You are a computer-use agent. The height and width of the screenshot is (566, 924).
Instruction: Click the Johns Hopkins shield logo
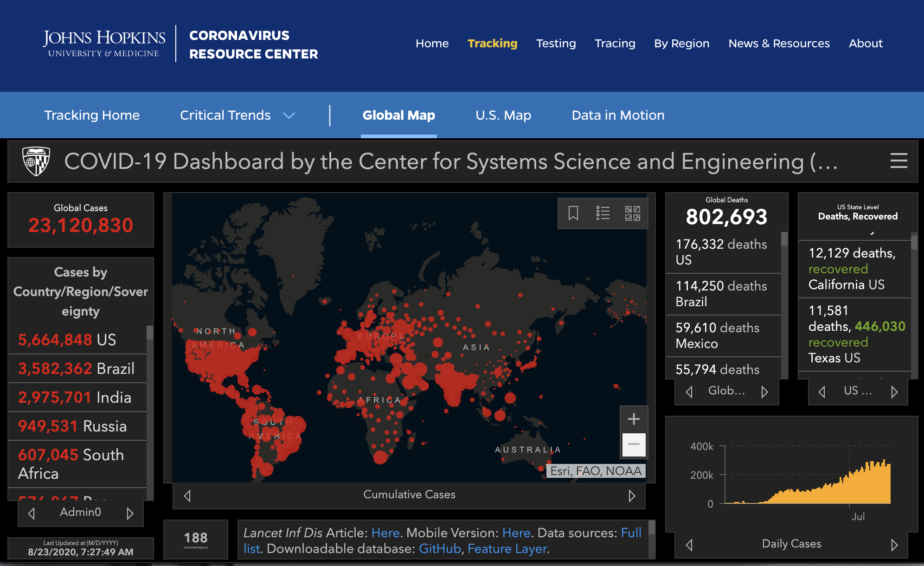[36, 161]
